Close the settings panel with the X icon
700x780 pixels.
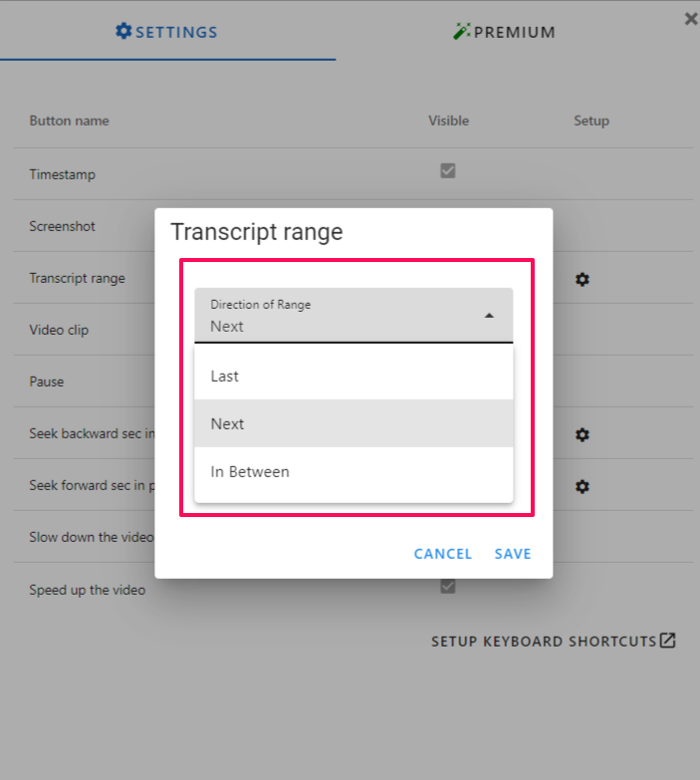click(x=691, y=19)
